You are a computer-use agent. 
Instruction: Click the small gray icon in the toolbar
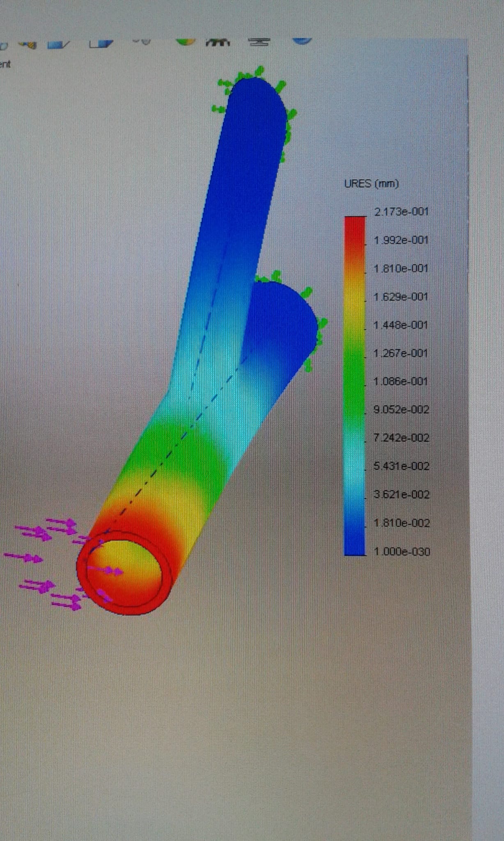coord(142,41)
